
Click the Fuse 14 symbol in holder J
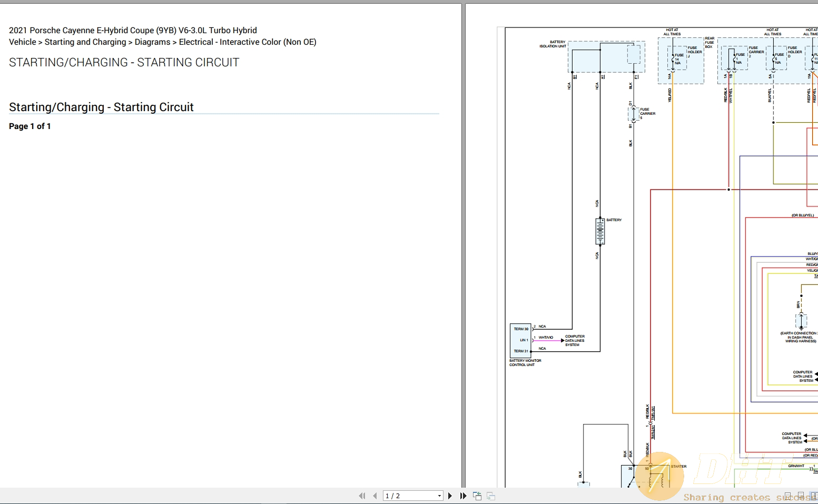coord(673,58)
